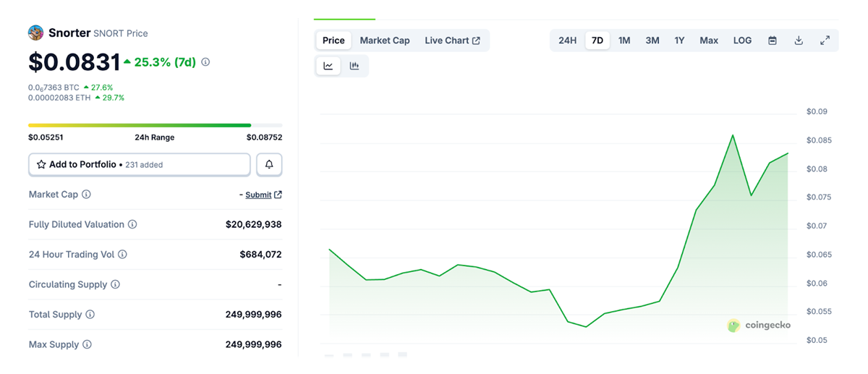Expand the chart to fullscreen
Viewport: 868px width, 374px height.
click(825, 41)
